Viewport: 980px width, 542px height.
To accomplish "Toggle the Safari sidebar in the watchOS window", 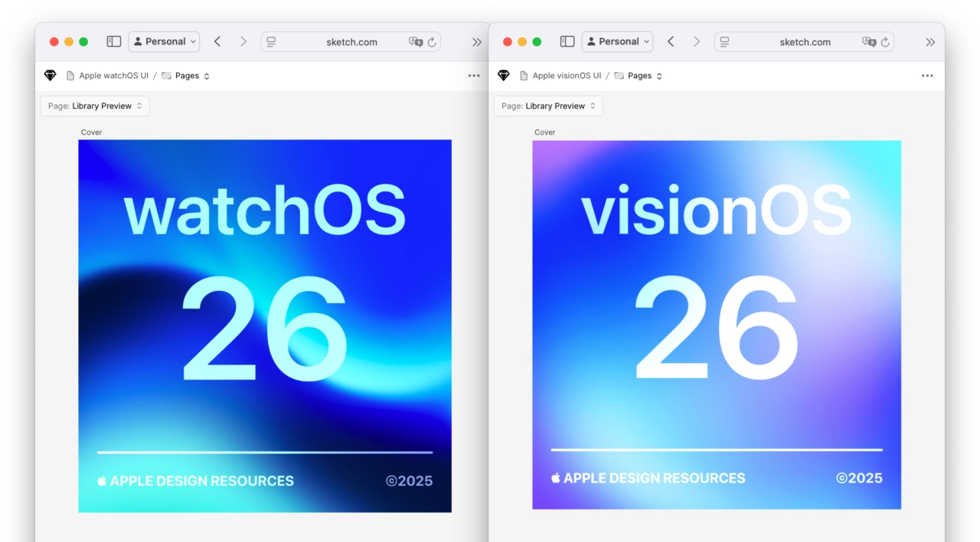I will coord(113,42).
